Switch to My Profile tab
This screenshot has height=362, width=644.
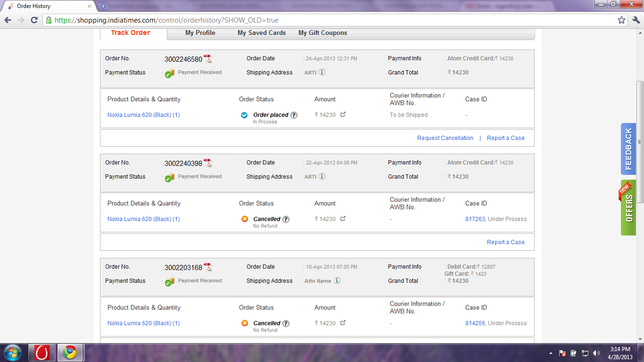200,33
